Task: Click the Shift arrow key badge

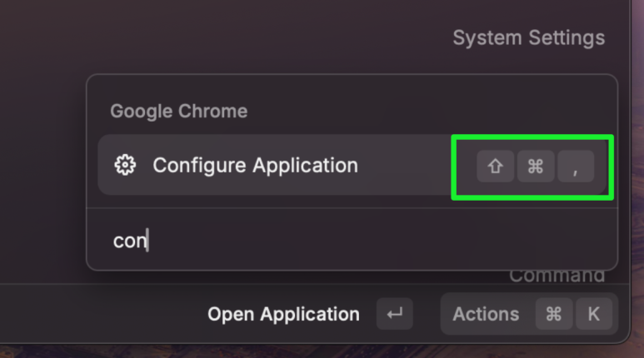Action: [x=496, y=167]
